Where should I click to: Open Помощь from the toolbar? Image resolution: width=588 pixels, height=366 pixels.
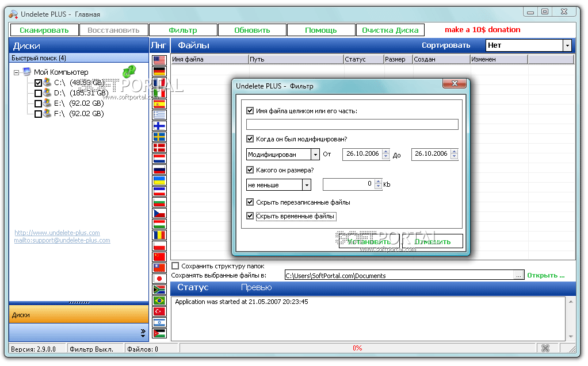[321, 30]
